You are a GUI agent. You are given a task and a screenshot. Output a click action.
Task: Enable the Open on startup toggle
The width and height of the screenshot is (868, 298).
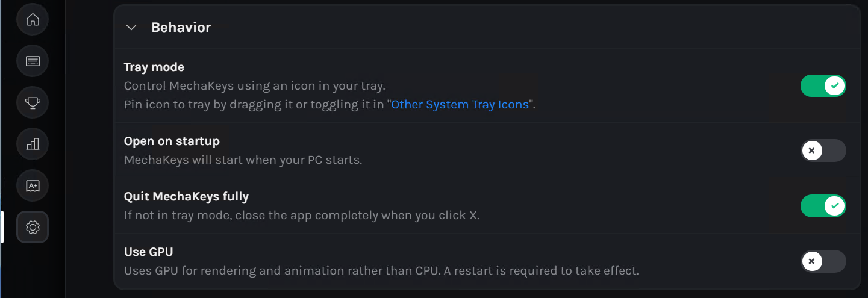823,151
